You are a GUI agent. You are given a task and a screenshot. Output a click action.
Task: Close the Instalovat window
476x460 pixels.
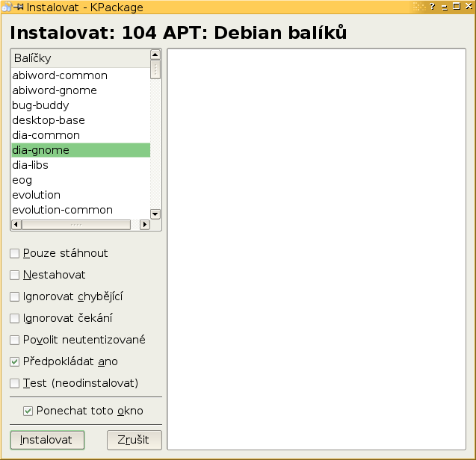[469, 7]
